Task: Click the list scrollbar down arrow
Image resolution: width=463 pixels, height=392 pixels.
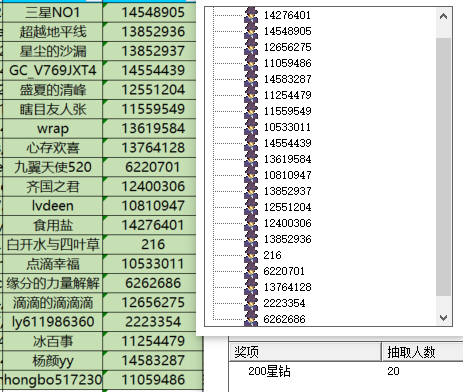Action: [x=443, y=318]
